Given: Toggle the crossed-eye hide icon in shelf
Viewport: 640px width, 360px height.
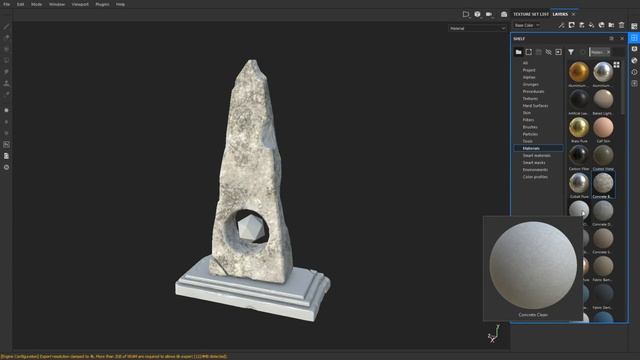Looking at the screenshot, I should (x=549, y=52).
